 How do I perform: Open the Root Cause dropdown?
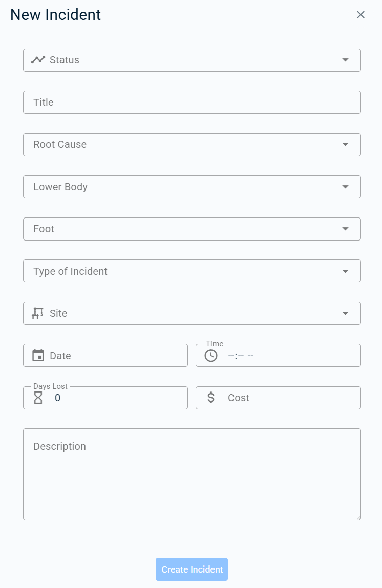(x=192, y=144)
